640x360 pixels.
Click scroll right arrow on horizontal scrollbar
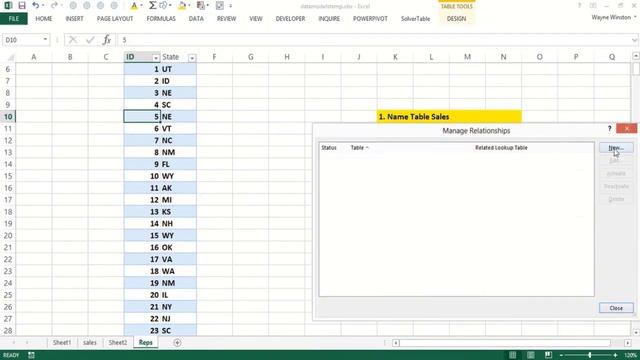point(628,343)
